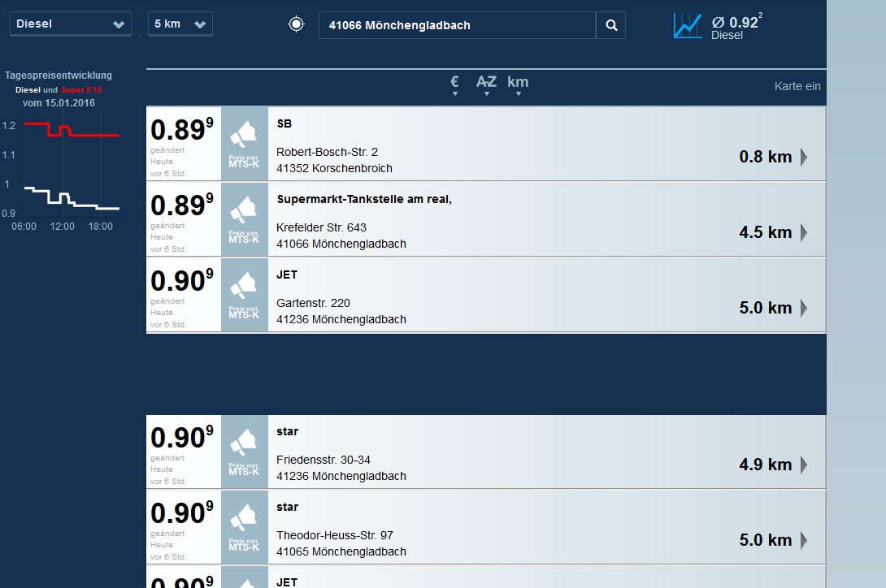Click the 0.89 price of Supermarkt-Tankstelle
This screenshot has height=588, width=886.
click(182, 205)
